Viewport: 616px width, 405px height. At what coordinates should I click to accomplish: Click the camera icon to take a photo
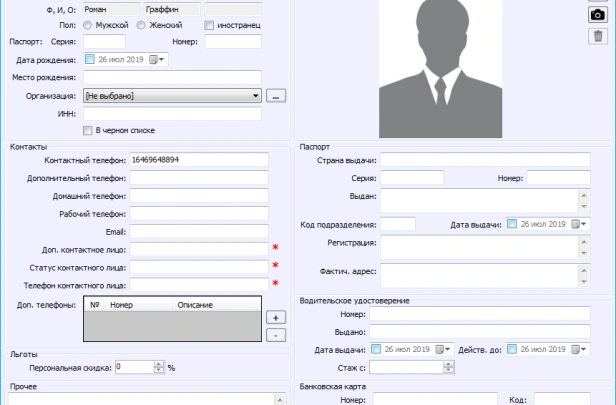598,14
